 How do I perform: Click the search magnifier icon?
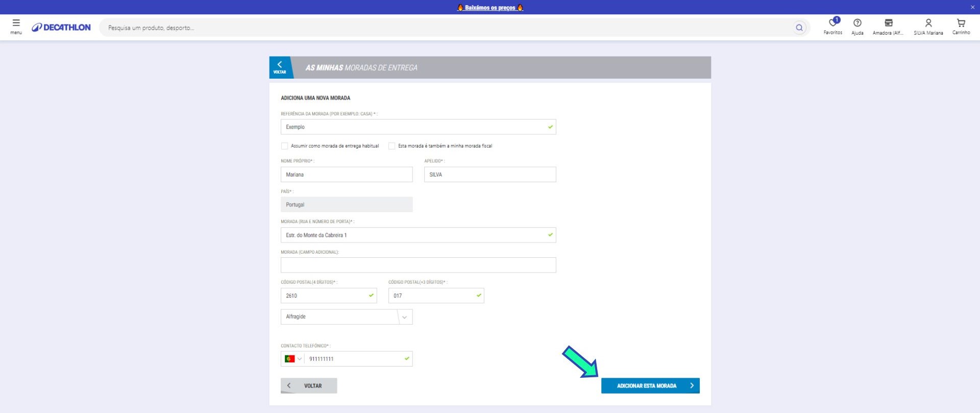point(799,28)
